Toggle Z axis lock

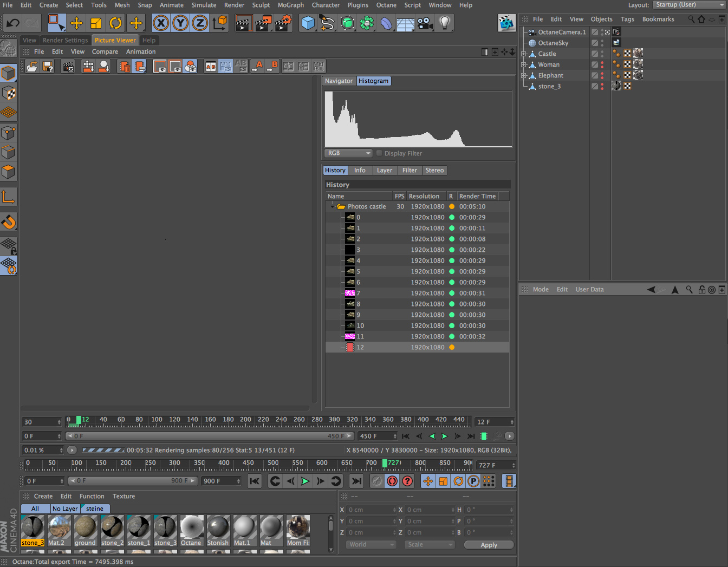click(200, 23)
